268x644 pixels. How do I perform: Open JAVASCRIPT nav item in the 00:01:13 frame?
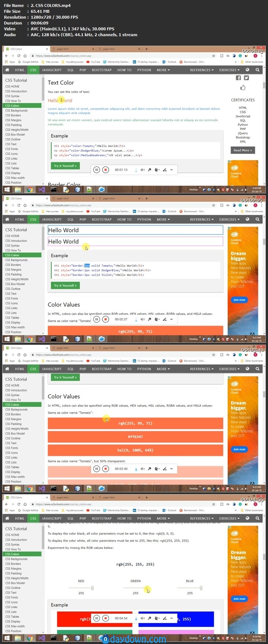(52, 70)
